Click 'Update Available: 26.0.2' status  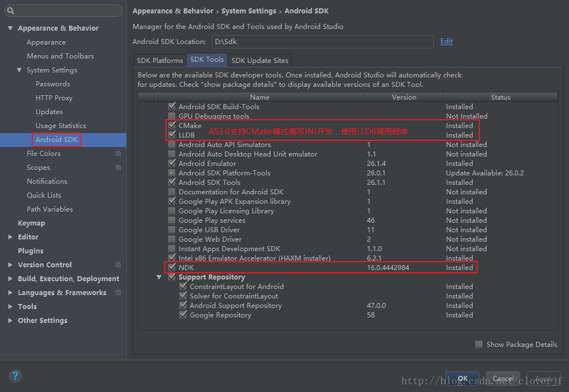(485, 173)
